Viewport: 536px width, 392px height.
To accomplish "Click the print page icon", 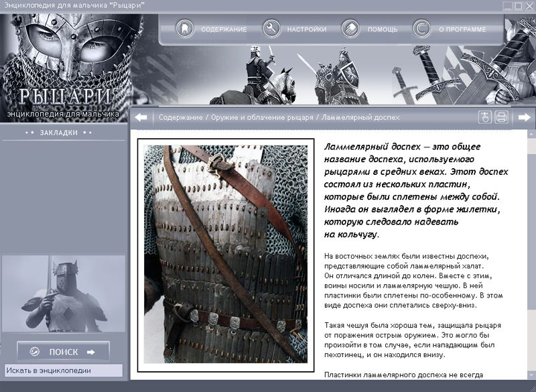I will coord(501,117).
